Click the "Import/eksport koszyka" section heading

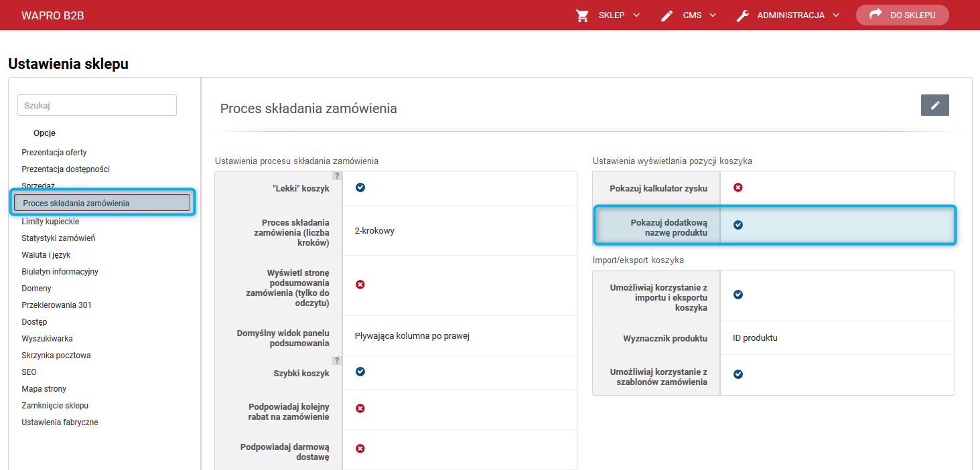click(x=638, y=260)
